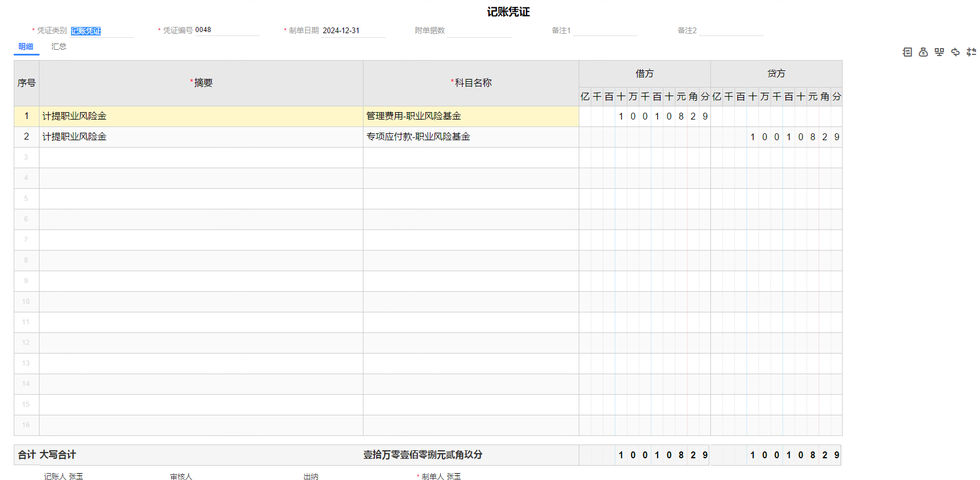
Task: Open the 制单日期 date field
Action: (x=352, y=31)
